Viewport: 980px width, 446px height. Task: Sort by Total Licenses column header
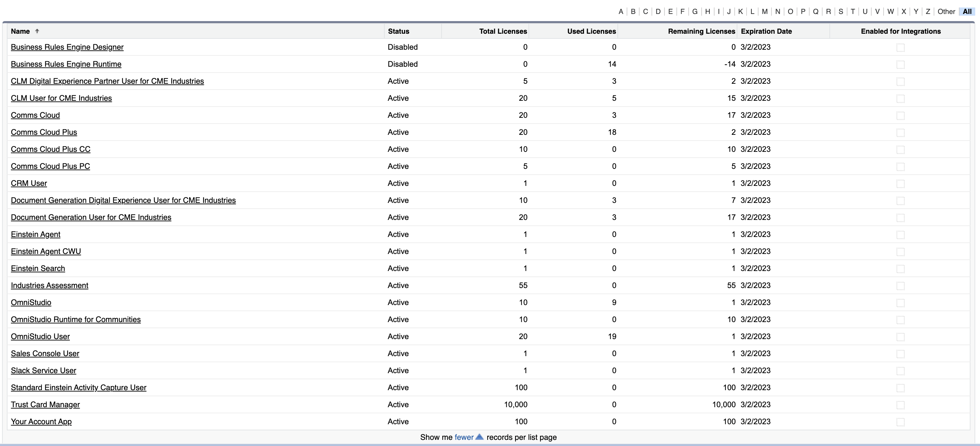click(503, 31)
